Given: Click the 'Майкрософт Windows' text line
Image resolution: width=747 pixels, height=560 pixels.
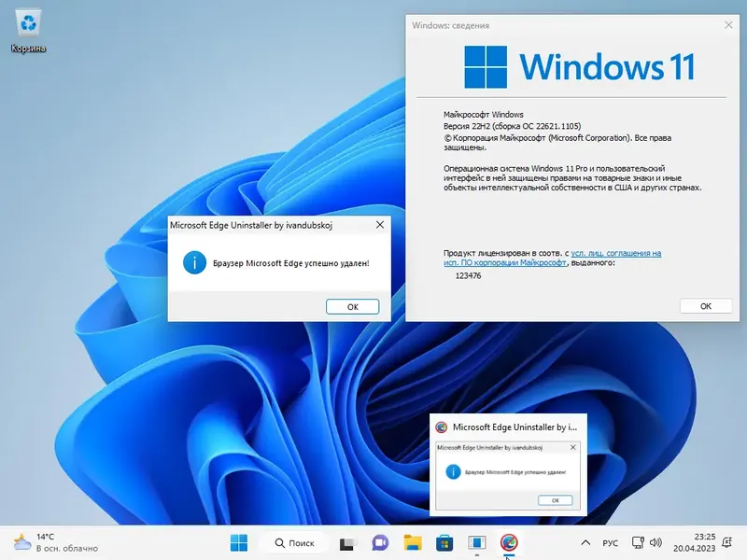Looking at the screenshot, I should [x=484, y=115].
